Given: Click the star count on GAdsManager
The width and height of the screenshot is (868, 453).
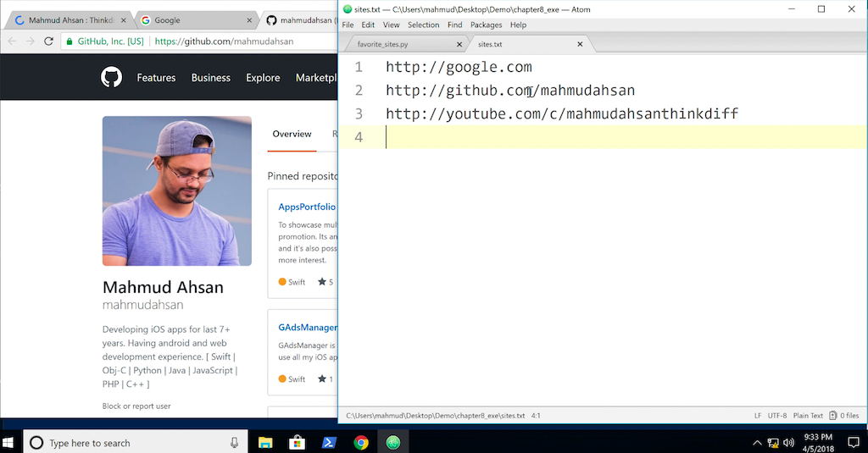Looking at the screenshot, I should click(x=325, y=379).
